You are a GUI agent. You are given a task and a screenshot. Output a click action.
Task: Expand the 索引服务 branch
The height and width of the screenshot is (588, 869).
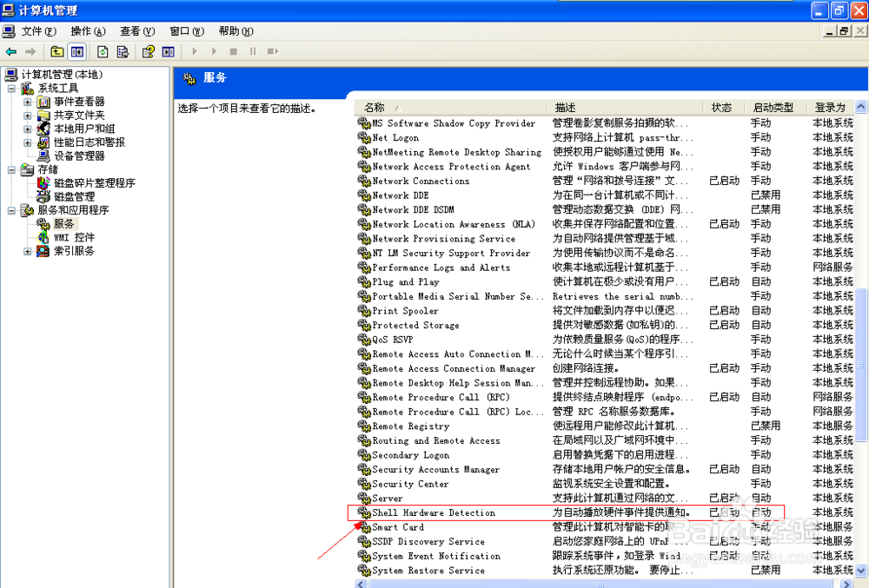click(27, 251)
